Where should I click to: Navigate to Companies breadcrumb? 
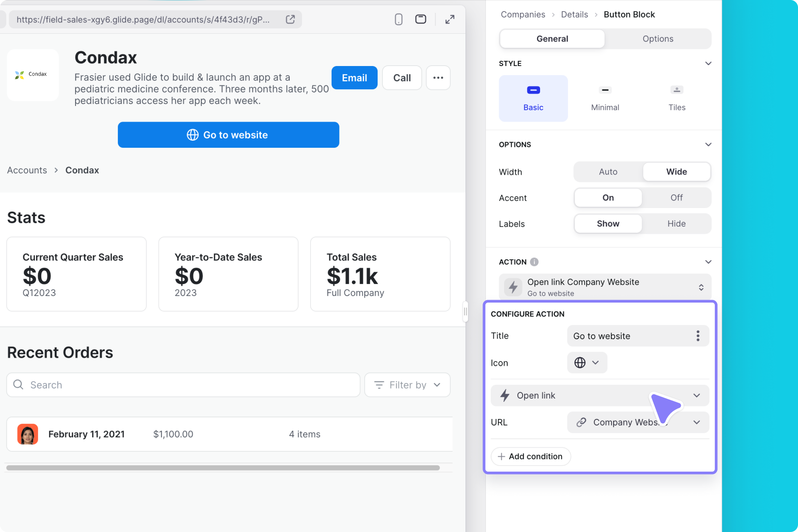522,15
